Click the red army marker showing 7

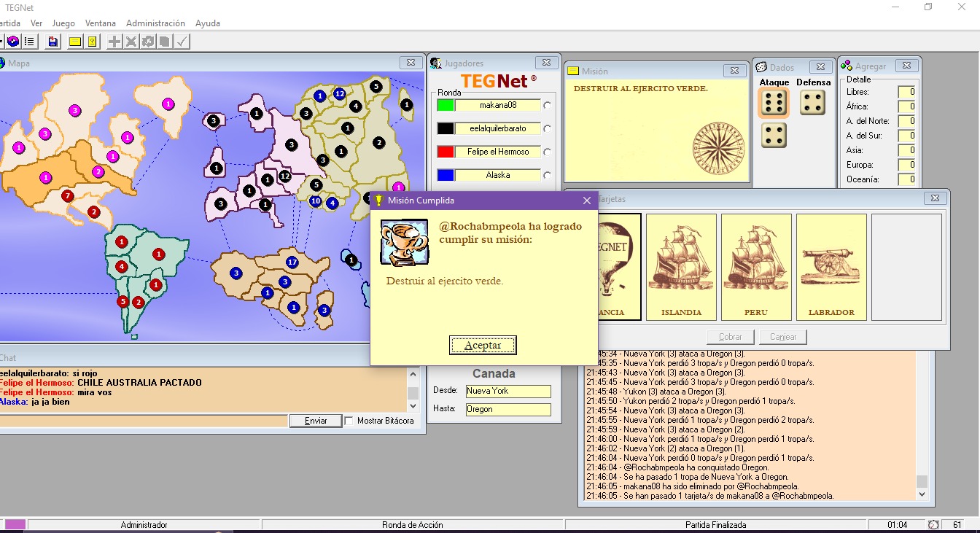tap(67, 196)
